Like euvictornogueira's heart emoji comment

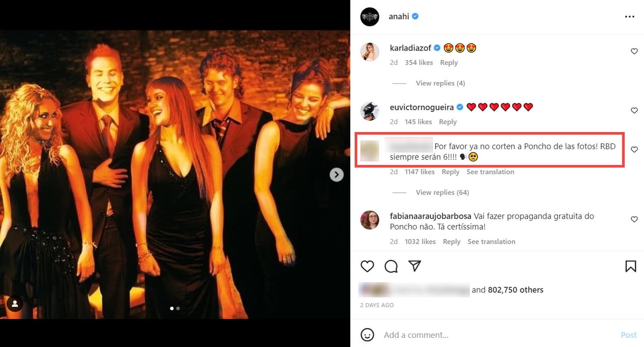634,110
